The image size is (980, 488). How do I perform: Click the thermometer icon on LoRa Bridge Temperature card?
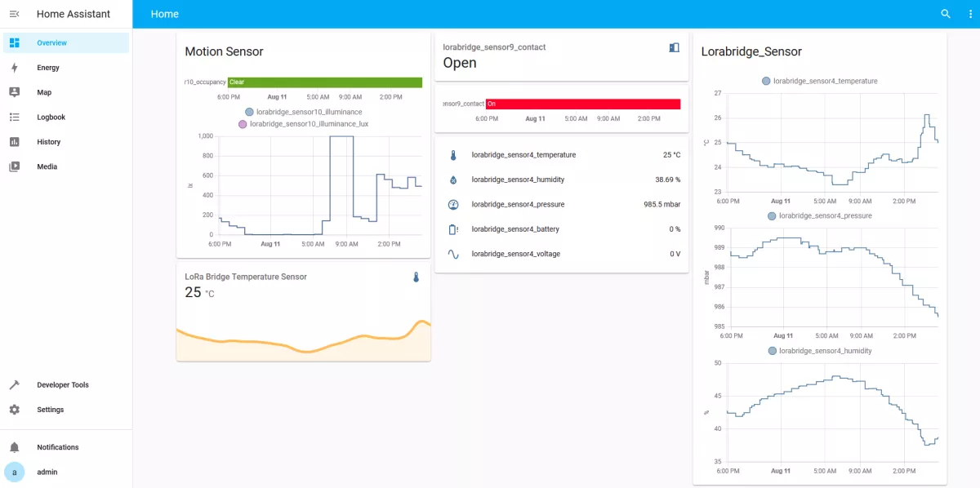coord(416,277)
